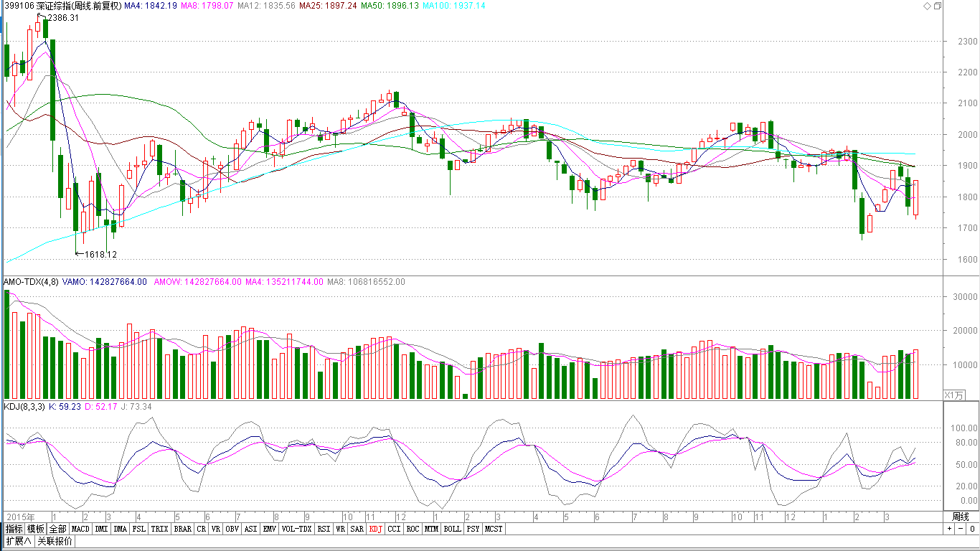Select the active KDJ indicator tab
The image size is (980, 551).
pyautogui.click(x=376, y=529)
